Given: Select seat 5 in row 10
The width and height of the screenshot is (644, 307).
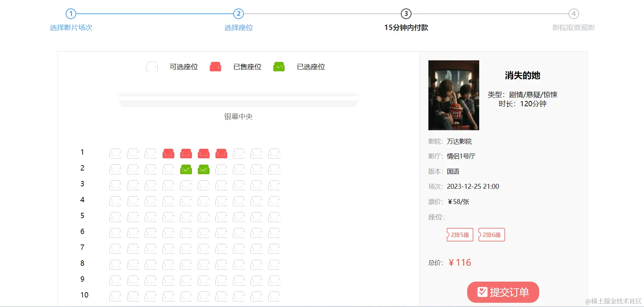Looking at the screenshot, I should click(x=186, y=296).
